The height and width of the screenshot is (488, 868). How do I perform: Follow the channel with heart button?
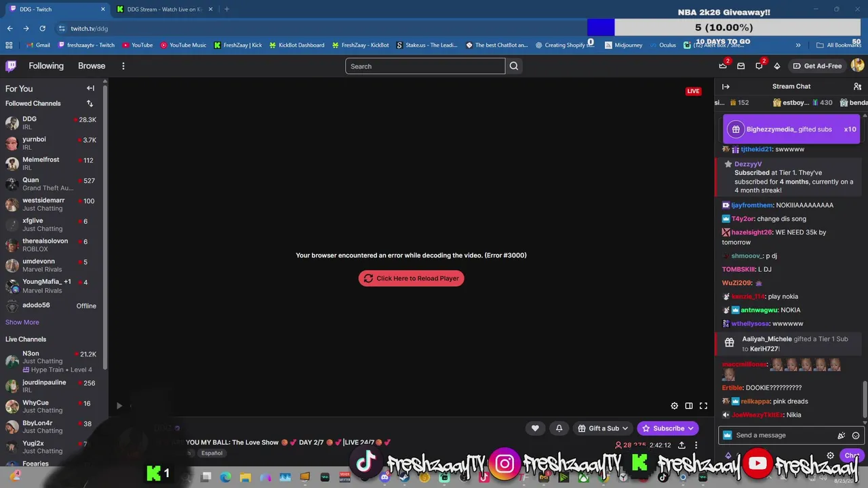535,428
